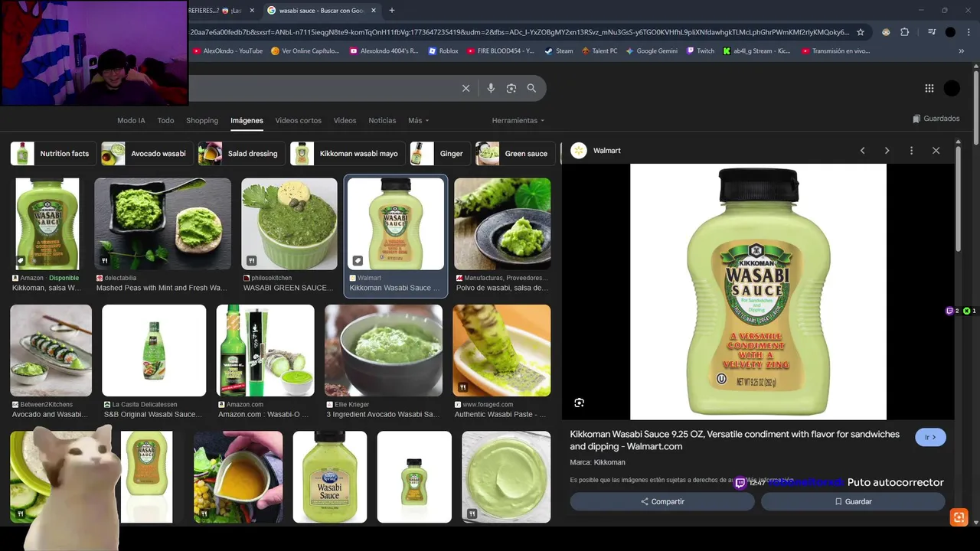Click the Google search input field

click(322, 88)
